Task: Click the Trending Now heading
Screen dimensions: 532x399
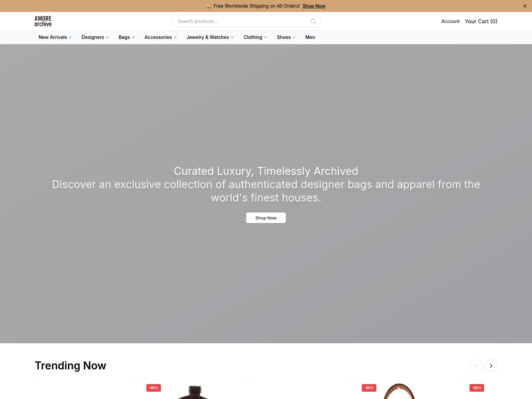Action: click(x=70, y=365)
